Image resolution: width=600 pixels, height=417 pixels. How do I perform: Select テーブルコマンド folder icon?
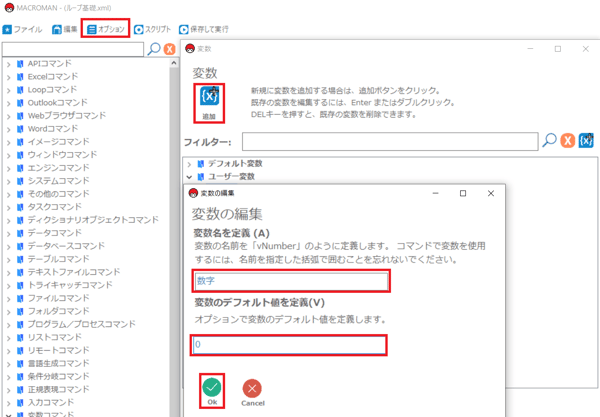coord(20,259)
